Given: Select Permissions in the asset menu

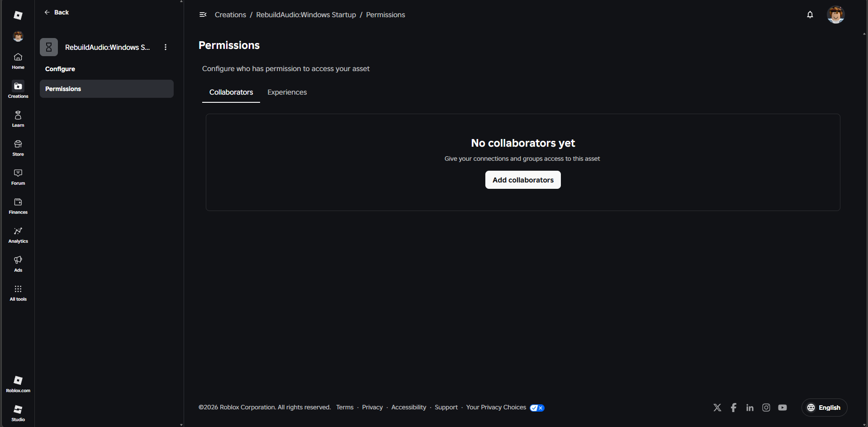Looking at the screenshot, I should pos(107,89).
